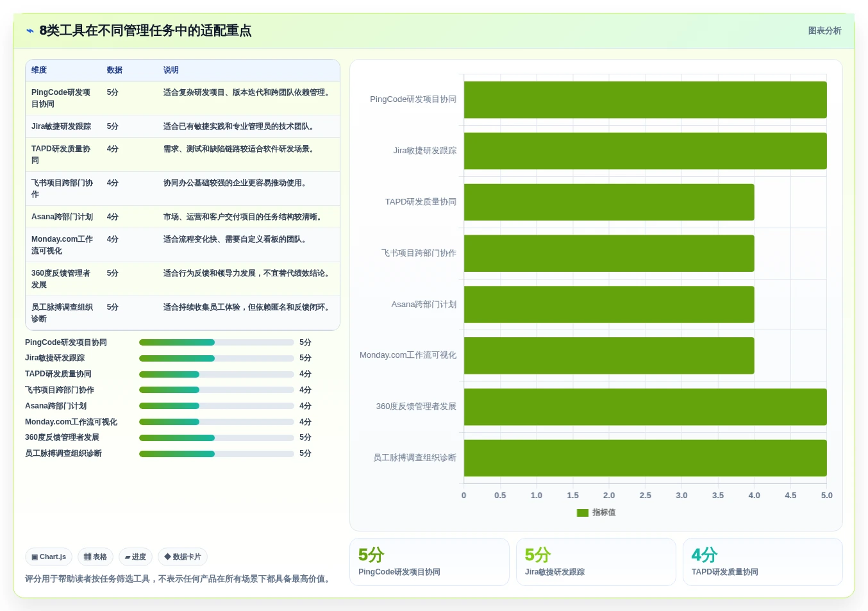The width and height of the screenshot is (868, 611).
Task: Click the Monday.com工作流可视化 progress bar
Action: click(x=217, y=422)
